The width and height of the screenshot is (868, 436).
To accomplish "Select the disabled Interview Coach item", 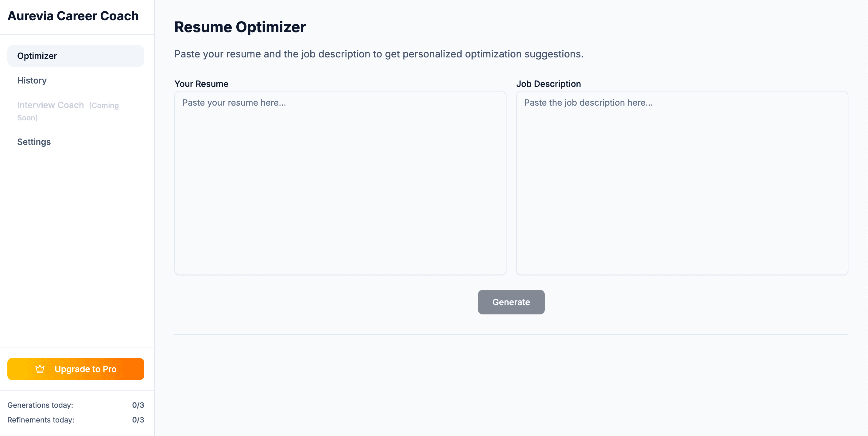I will (x=51, y=105).
